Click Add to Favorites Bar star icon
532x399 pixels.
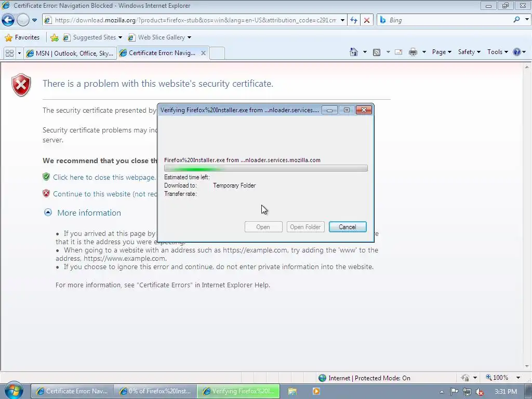54,37
